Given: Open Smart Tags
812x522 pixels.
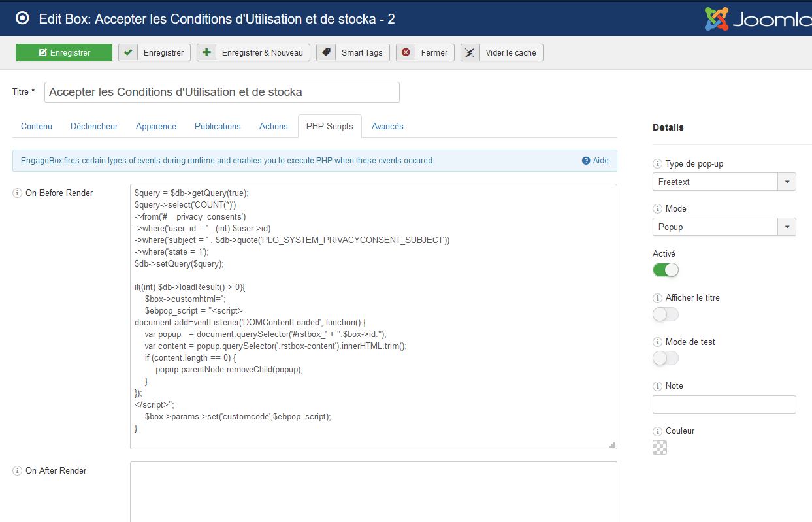Looking at the screenshot, I should [353, 53].
